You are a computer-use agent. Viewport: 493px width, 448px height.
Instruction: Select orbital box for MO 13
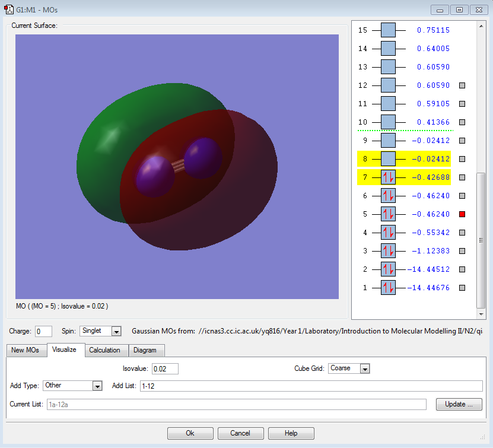[x=388, y=67]
